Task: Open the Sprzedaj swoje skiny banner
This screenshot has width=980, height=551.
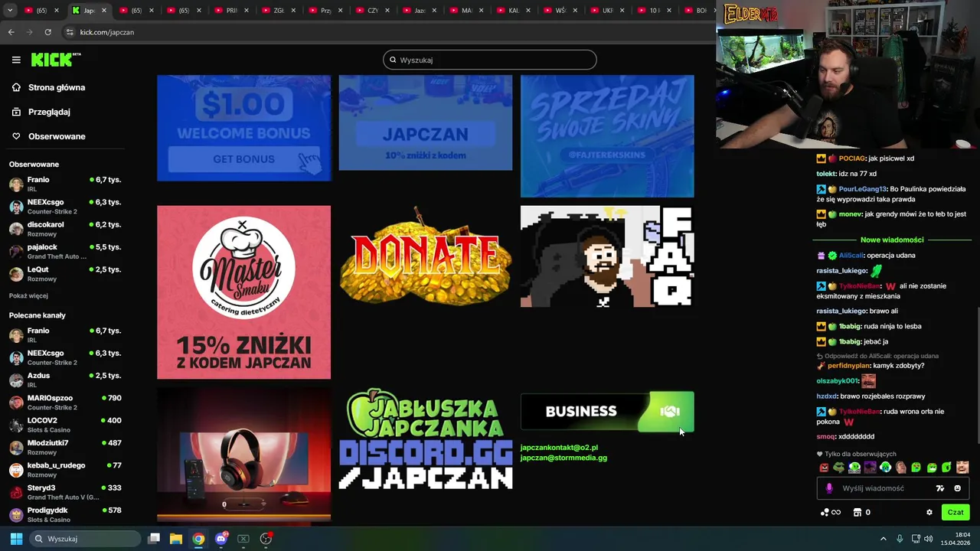Action: click(x=607, y=135)
